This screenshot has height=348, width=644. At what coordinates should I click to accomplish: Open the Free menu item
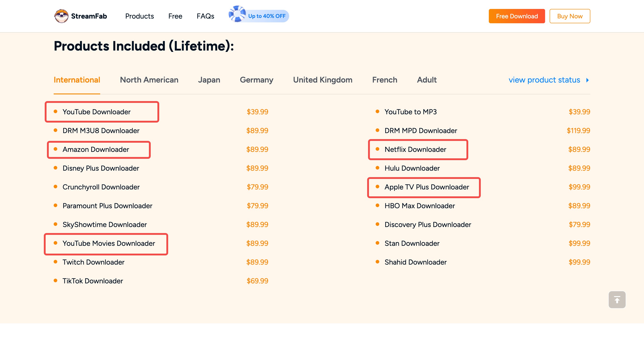coord(175,16)
